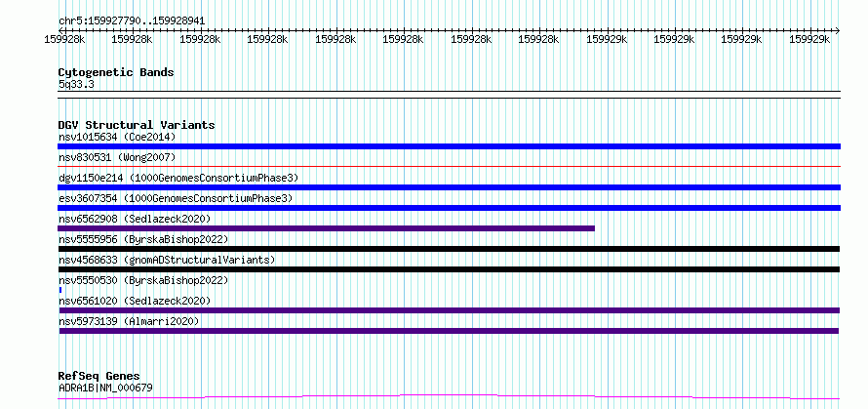Select the blue bar under nsv1015634 (Coe2014)
This screenshot has height=409, width=868.
click(449, 146)
